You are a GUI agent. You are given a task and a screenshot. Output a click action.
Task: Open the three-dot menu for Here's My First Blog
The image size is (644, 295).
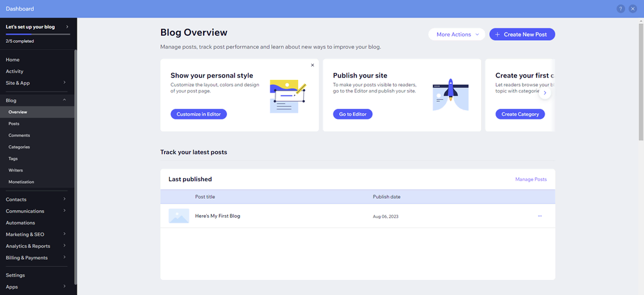pyautogui.click(x=540, y=216)
